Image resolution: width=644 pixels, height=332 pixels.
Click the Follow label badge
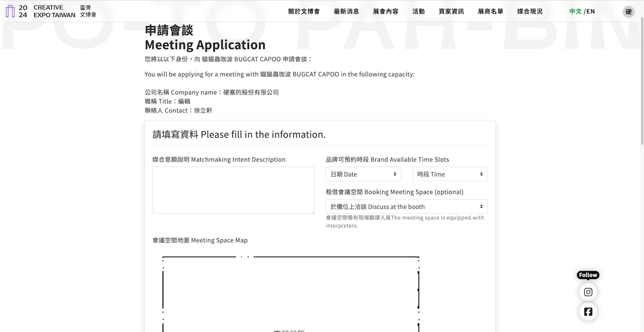pyautogui.click(x=588, y=275)
